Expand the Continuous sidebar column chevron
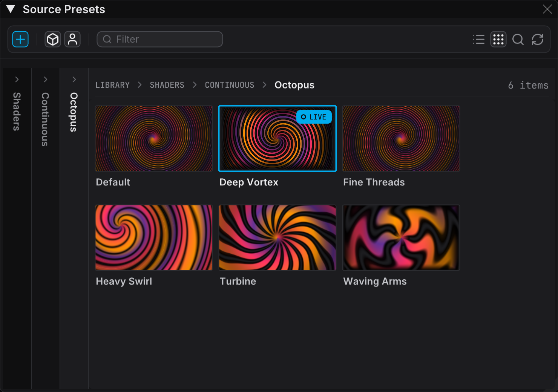 (x=46, y=79)
